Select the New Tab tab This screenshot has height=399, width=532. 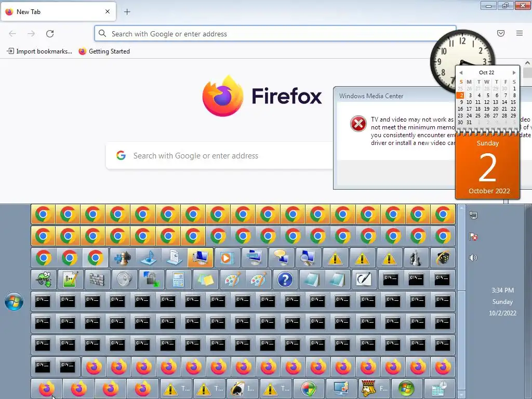58,11
